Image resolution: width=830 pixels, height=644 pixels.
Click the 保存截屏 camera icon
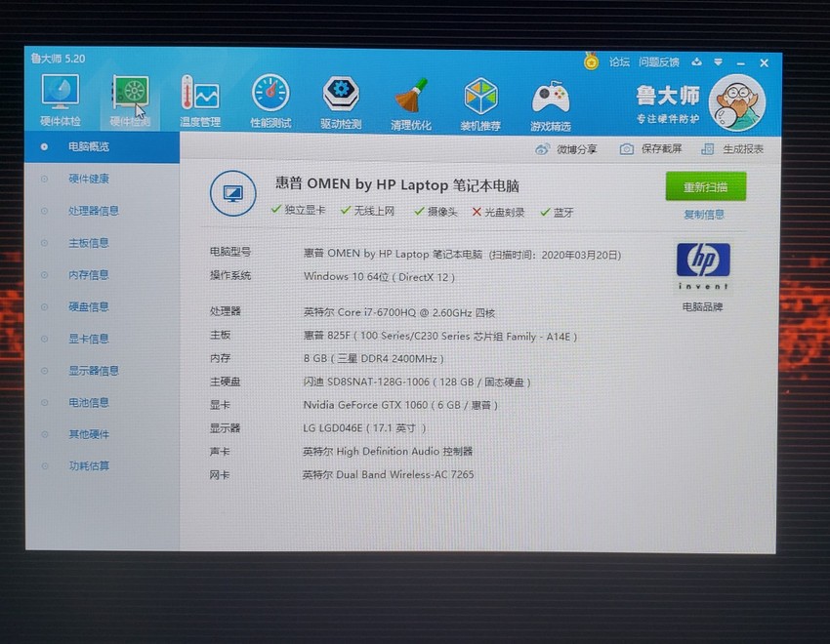tap(627, 149)
